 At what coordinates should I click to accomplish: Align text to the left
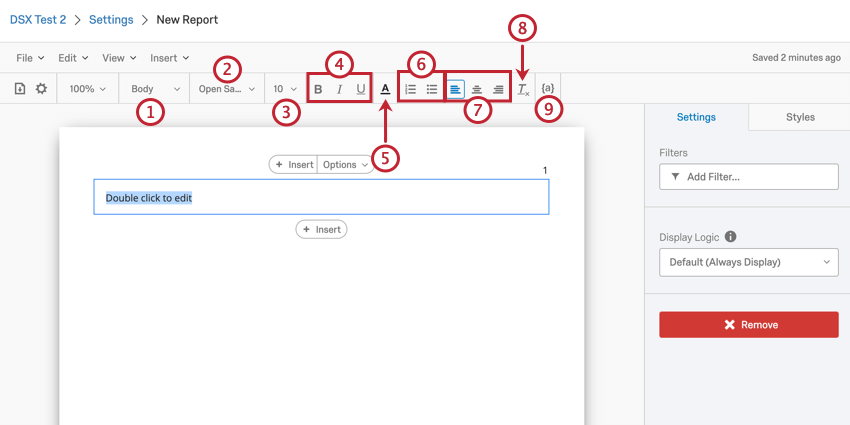tap(455, 89)
